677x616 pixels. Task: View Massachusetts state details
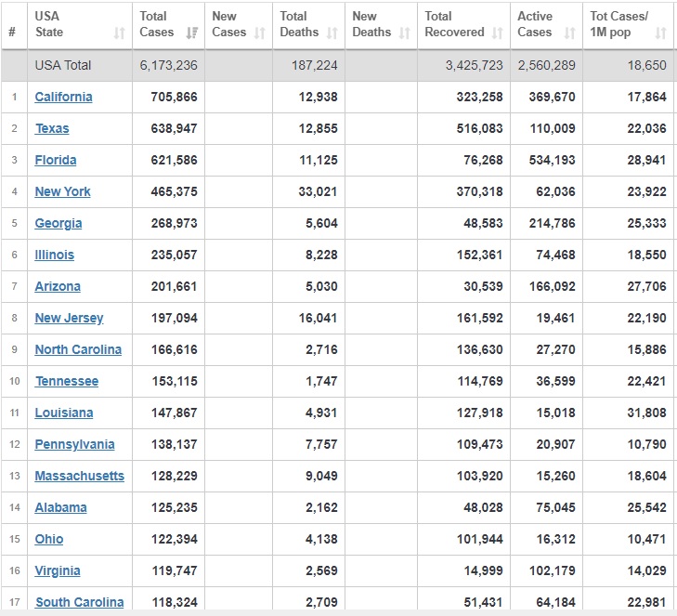79,476
